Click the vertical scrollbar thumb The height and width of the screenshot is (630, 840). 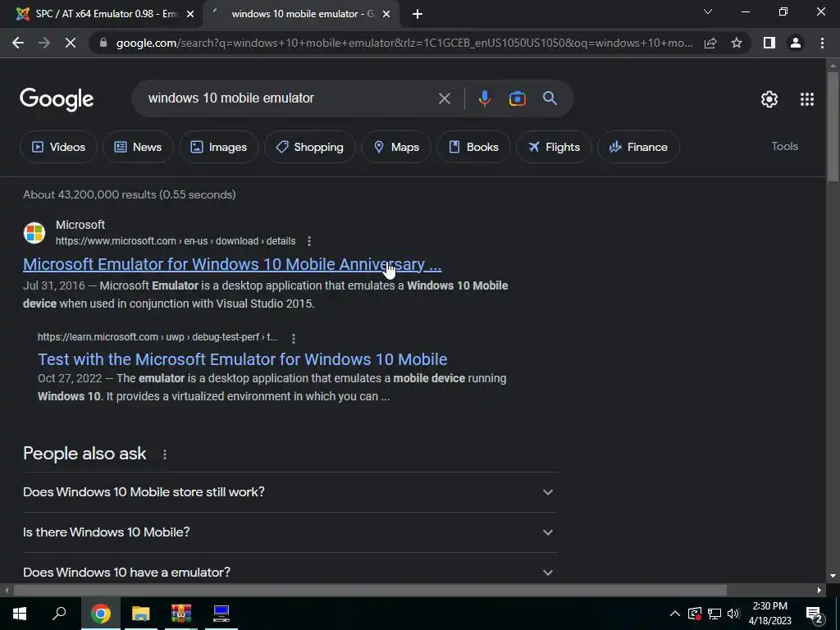[833, 126]
